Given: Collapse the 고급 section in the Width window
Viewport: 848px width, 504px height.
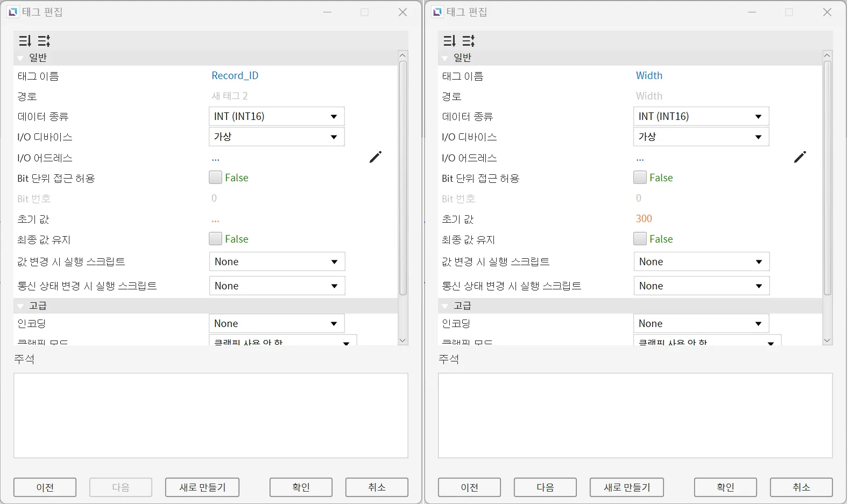Looking at the screenshot, I should [x=445, y=306].
